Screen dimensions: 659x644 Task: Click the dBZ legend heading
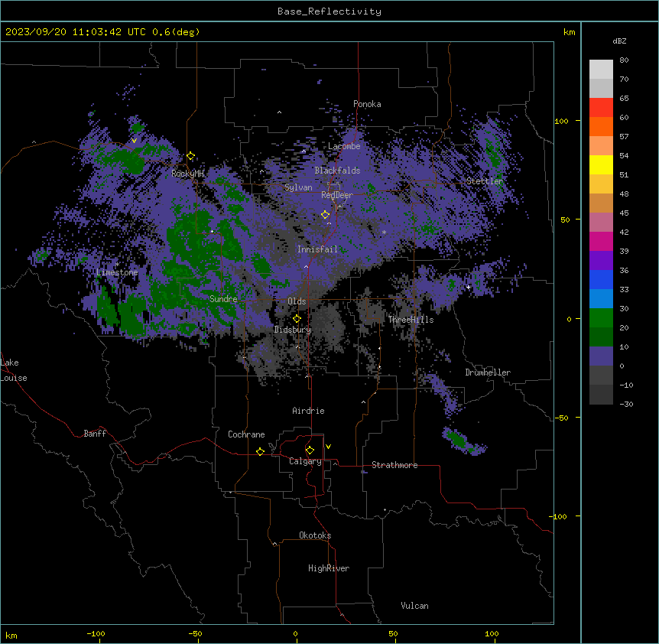click(619, 41)
